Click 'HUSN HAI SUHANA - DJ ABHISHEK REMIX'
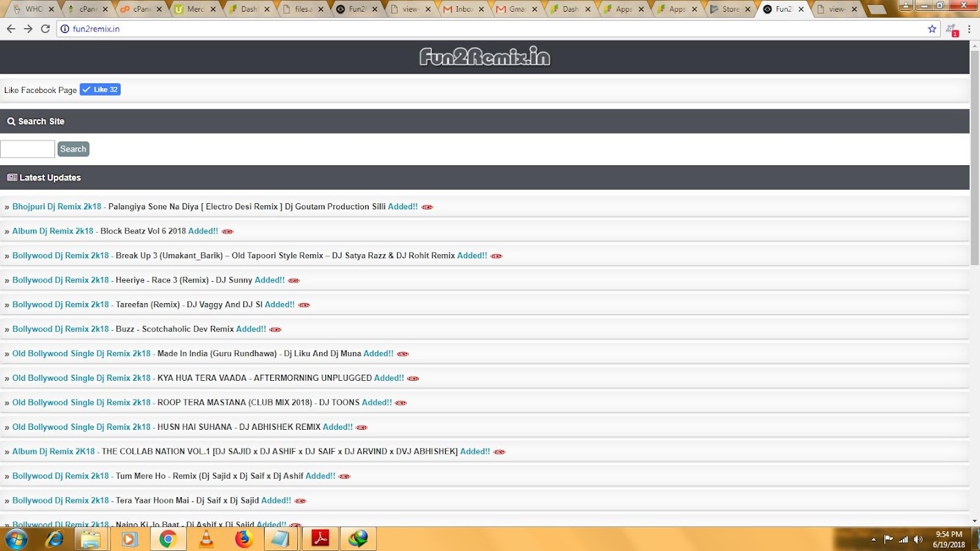The height and width of the screenshot is (551, 980). point(239,427)
